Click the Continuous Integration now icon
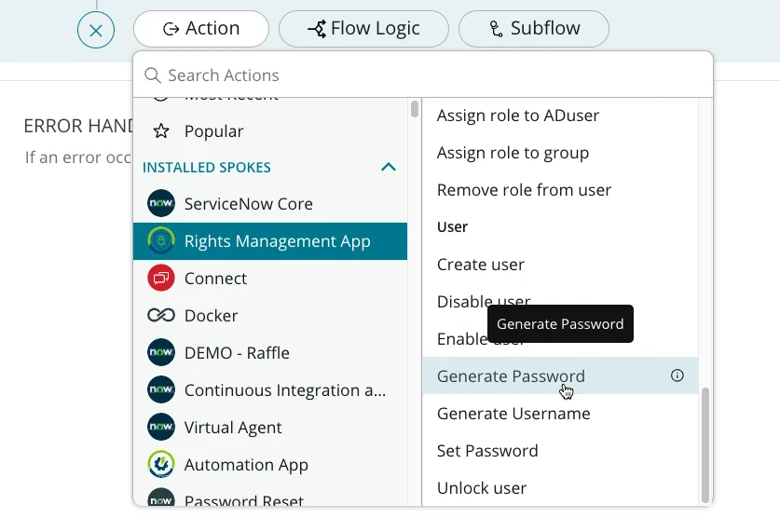Viewport: 780px width, 532px height. [160, 389]
